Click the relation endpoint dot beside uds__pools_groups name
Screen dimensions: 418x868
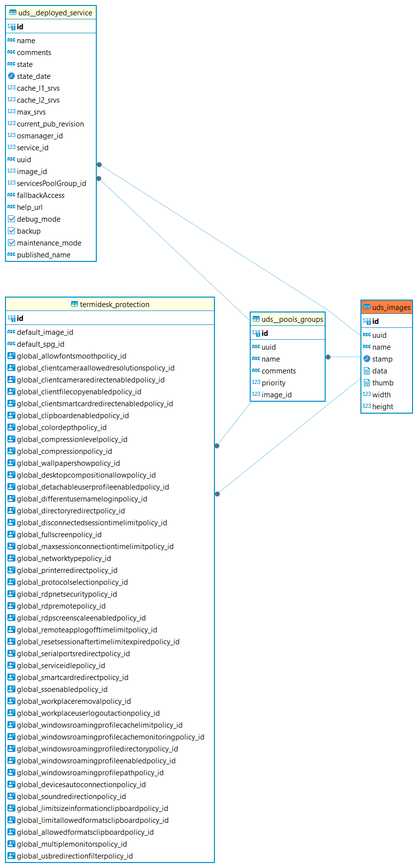(x=328, y=357)
